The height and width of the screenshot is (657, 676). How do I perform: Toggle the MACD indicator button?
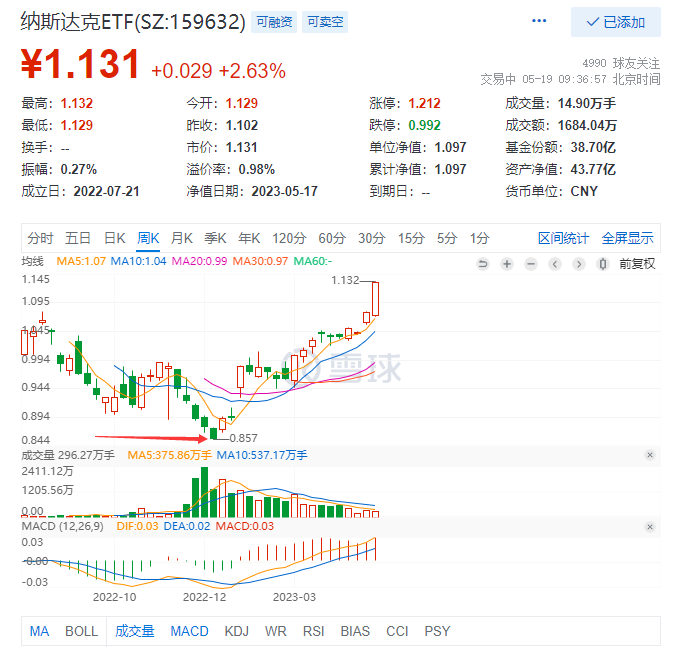[189, 631]
